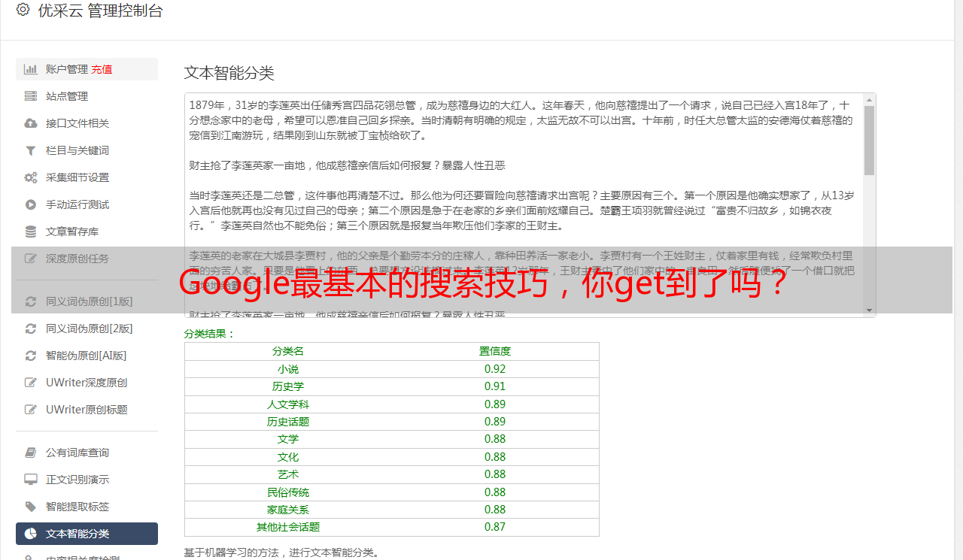Click the gears icon for 采集细节设置
Screen dimensions: 963x560
31,177
